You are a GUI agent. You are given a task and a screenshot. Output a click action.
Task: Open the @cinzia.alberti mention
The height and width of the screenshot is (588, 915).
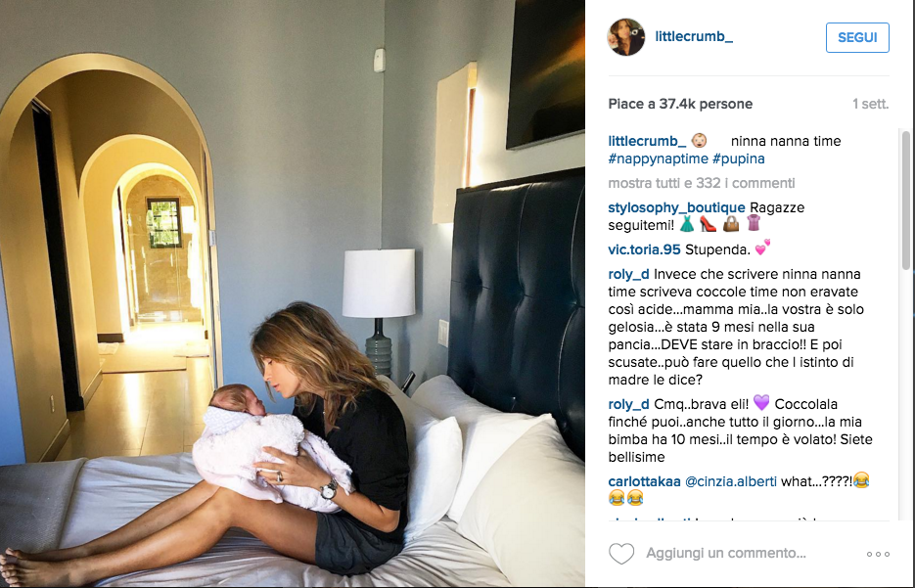(731, 481)
